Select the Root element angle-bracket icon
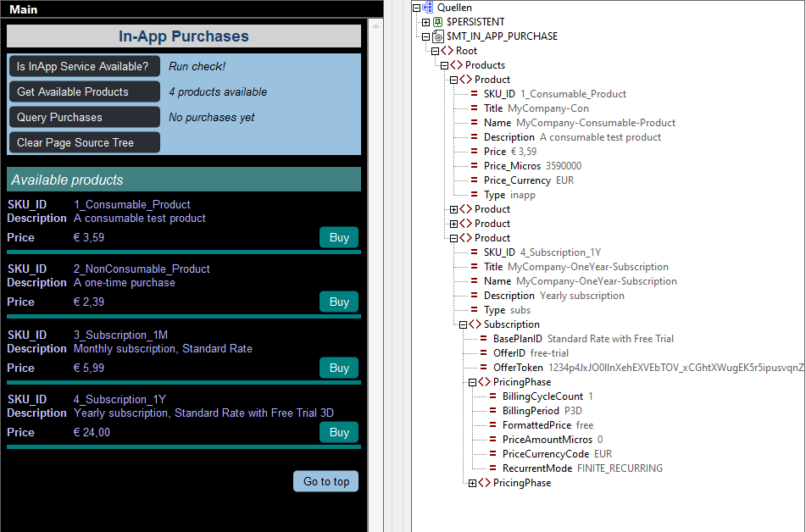Viewport: 806px width, 532px height. (x=447, y=51)
